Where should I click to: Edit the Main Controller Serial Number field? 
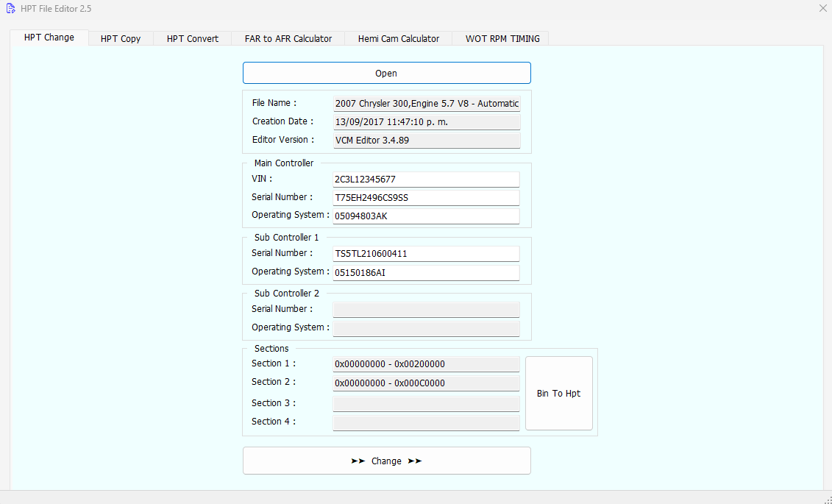tap(426, 198)
